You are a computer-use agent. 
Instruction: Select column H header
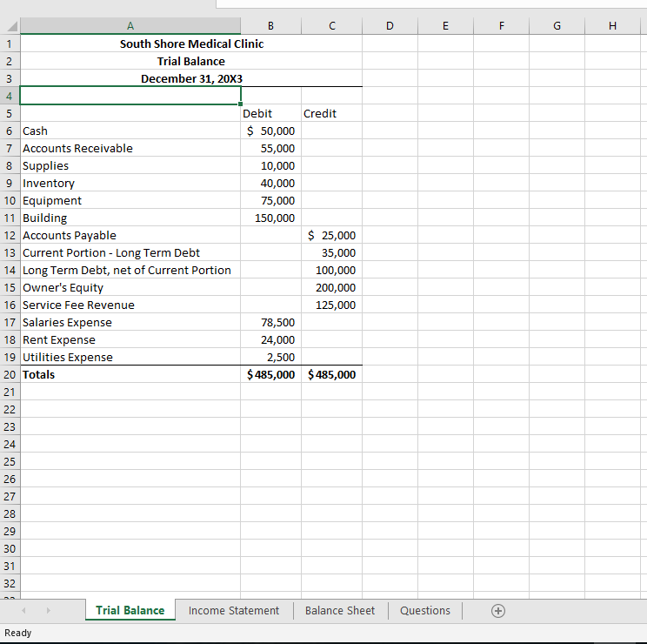point(613,26)
